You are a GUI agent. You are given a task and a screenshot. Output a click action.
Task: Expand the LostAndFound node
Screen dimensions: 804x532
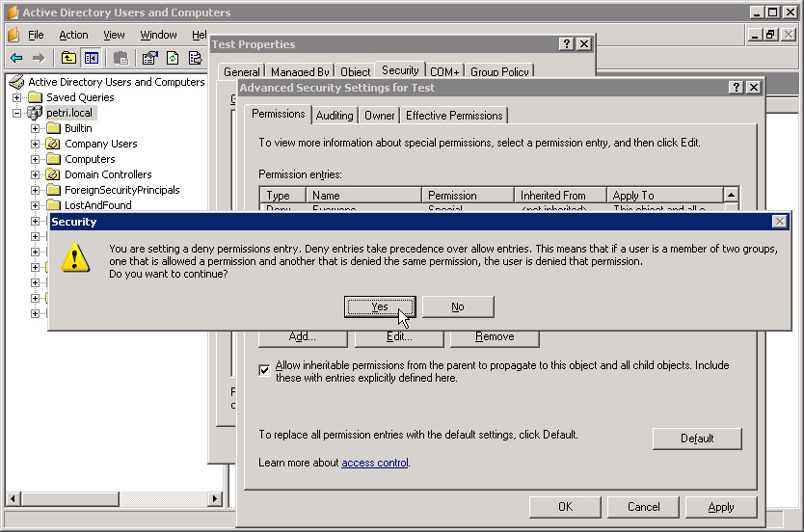35,205
